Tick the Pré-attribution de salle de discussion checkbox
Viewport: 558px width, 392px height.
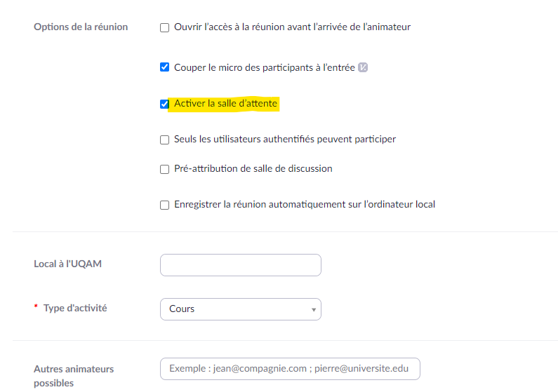pyautogui.click(x=164, y=169)
